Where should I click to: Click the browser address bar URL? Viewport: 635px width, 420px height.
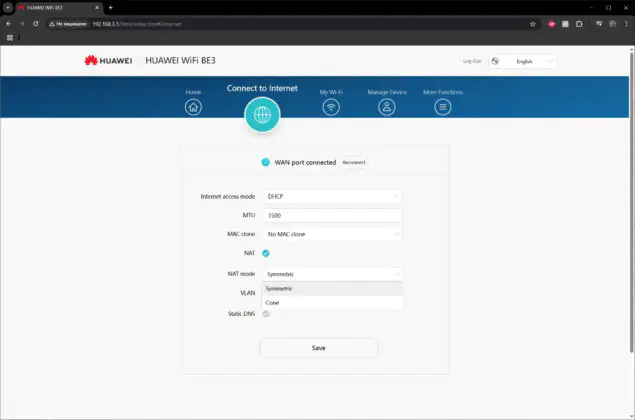(137, 24)
